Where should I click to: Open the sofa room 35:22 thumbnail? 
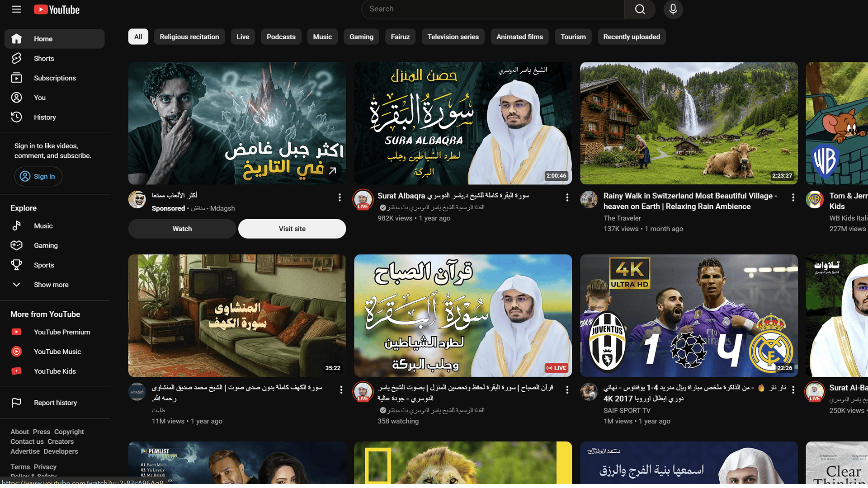237,315
